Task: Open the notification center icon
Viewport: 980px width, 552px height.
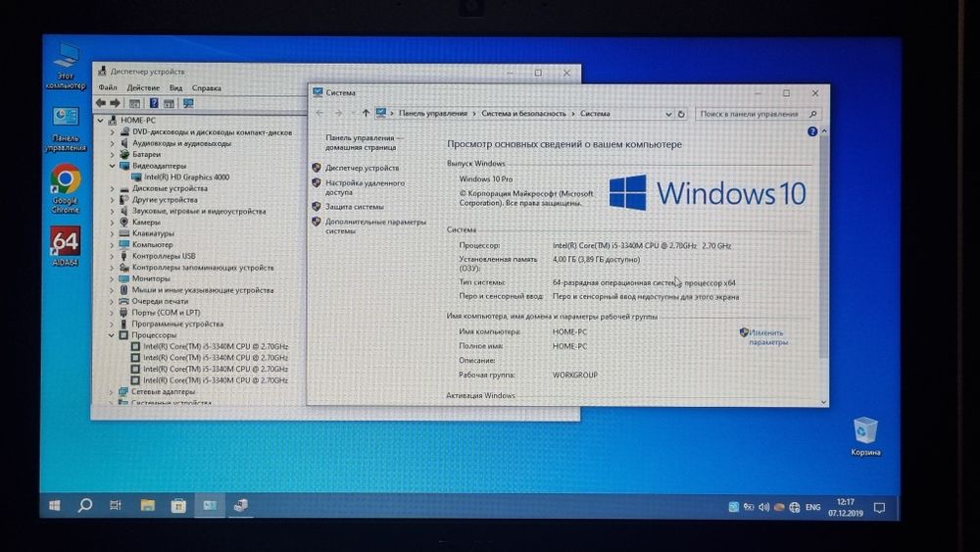Action: (879, 507)
